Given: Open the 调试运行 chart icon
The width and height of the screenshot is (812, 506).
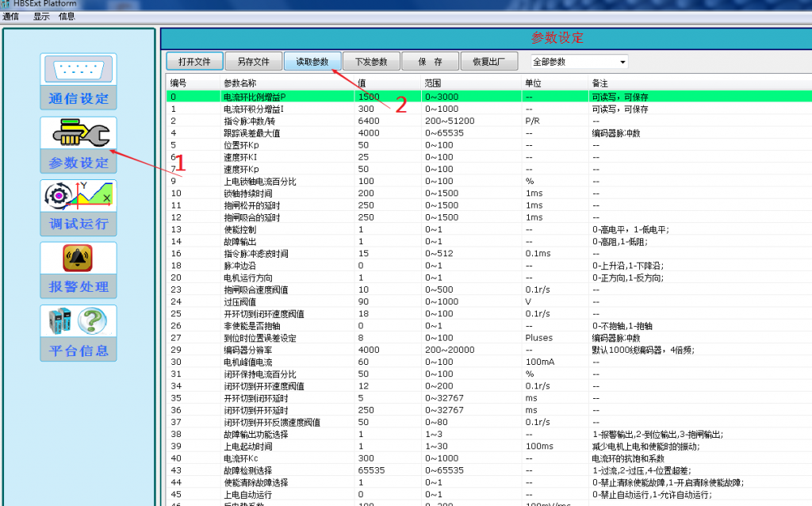Looking at the screenshot, I should pos(79,196).
